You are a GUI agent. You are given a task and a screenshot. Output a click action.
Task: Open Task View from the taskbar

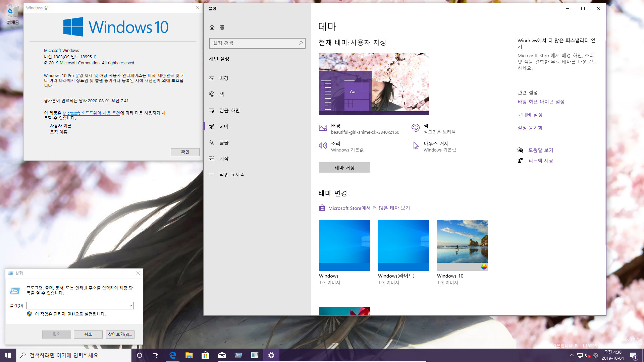[156, 355]
